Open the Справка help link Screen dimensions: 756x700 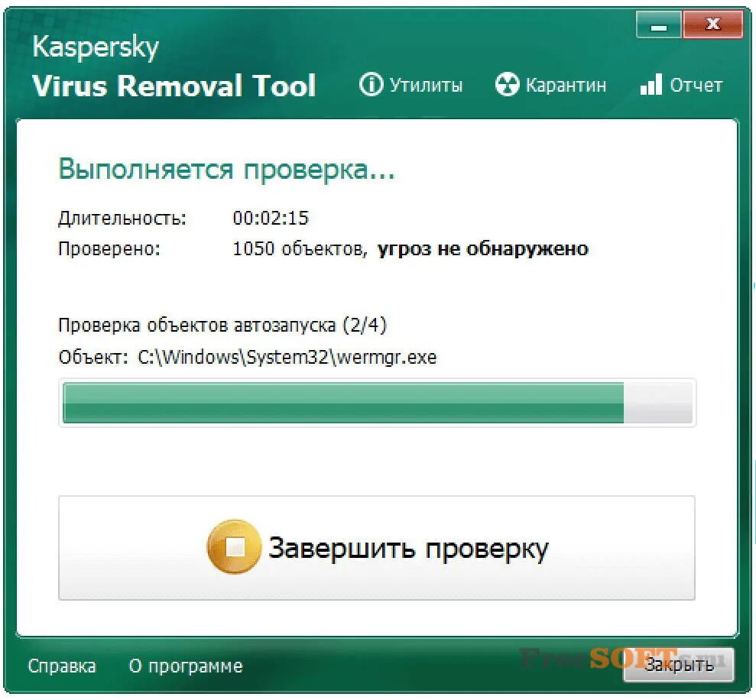click(62, 666)
